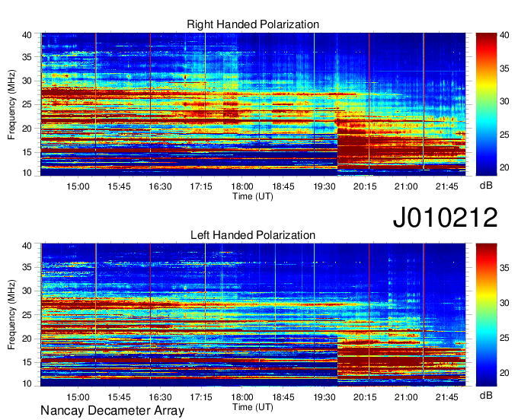The width and height of the screenshot is (518, 420).
Task: Click the "dB" unit under Left Handed color bar
Action: coord(486,396)
